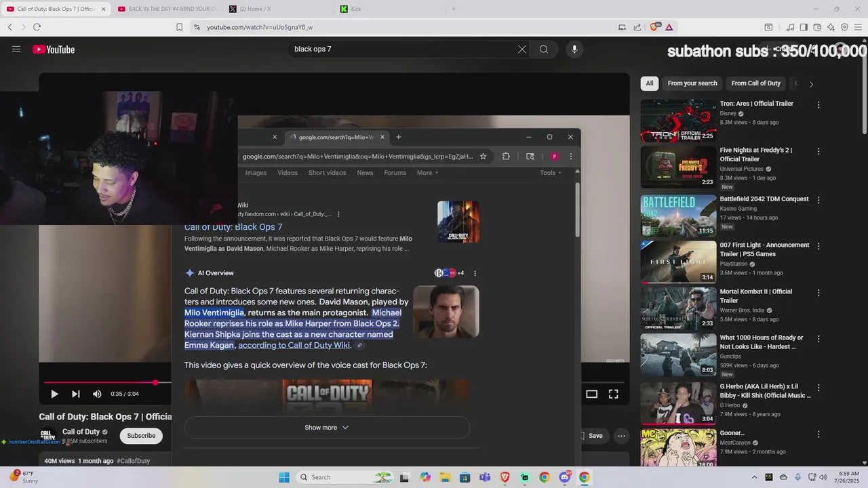
Task: Open Brave Wallet icon
Action: (x=817, y=27)
